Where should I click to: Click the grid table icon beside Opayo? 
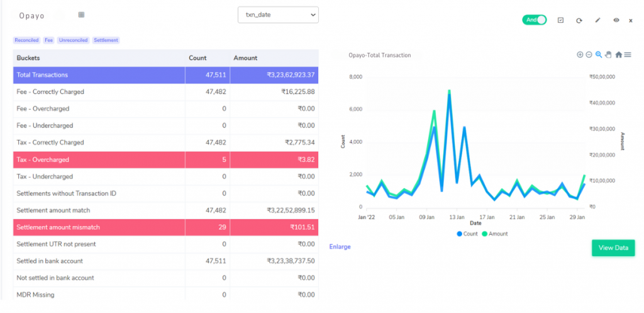pos(81,15)
